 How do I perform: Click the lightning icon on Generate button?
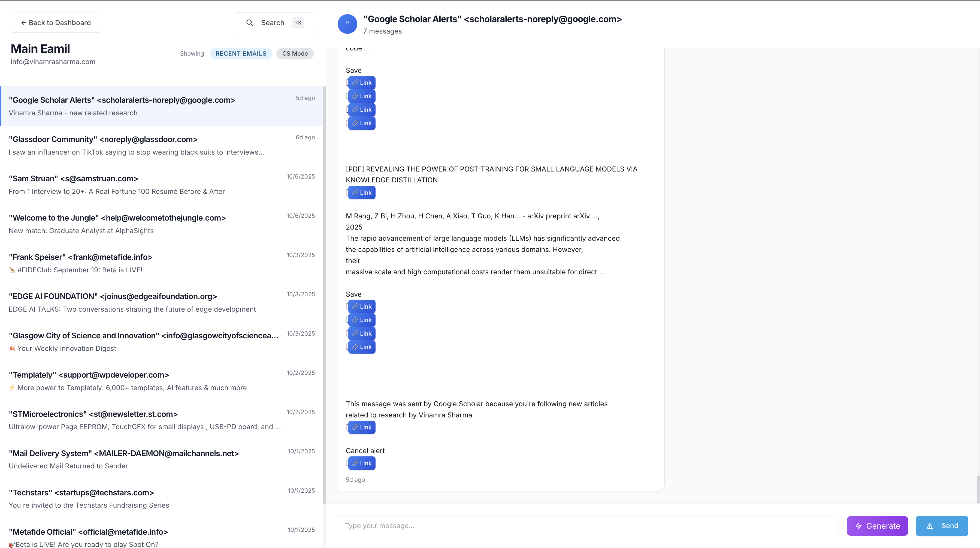click(x=859, y=526)
